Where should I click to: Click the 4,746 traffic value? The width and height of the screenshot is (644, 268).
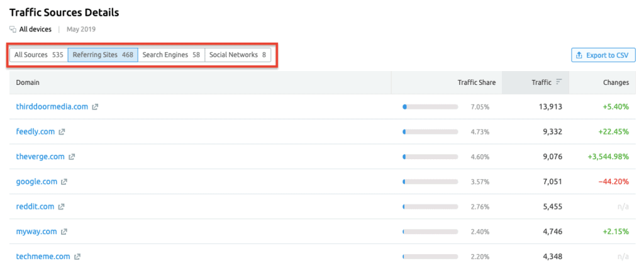(x=552, y=232)
